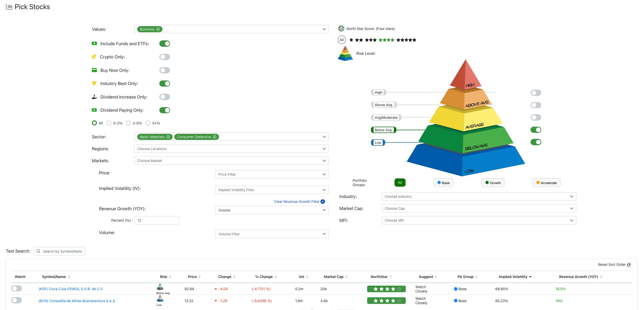The image size is (644, 310).
Task: Click the dollar icon beside Dividend Paying Only
Action: [94, 110]
